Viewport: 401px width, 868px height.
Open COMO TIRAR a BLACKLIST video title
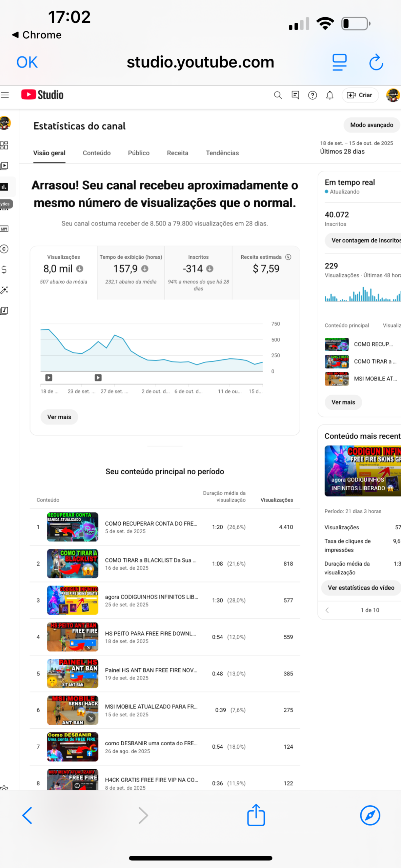(x=151, y=560)
